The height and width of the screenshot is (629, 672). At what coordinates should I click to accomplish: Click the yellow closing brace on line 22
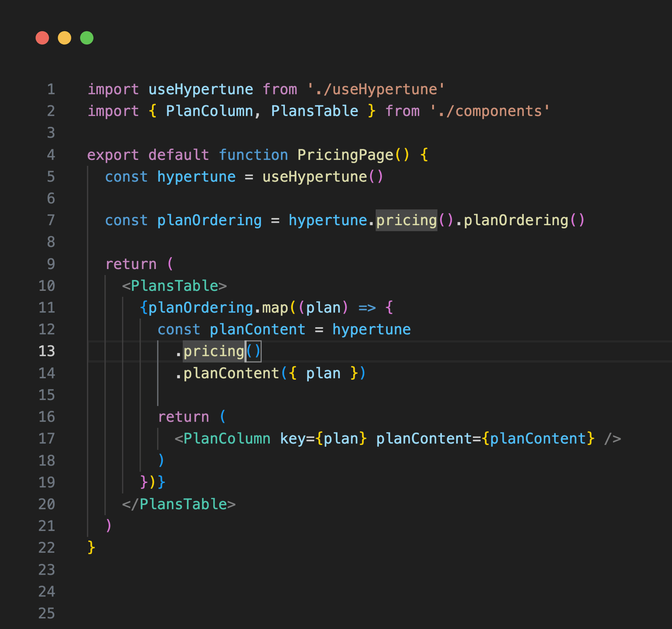91,547
